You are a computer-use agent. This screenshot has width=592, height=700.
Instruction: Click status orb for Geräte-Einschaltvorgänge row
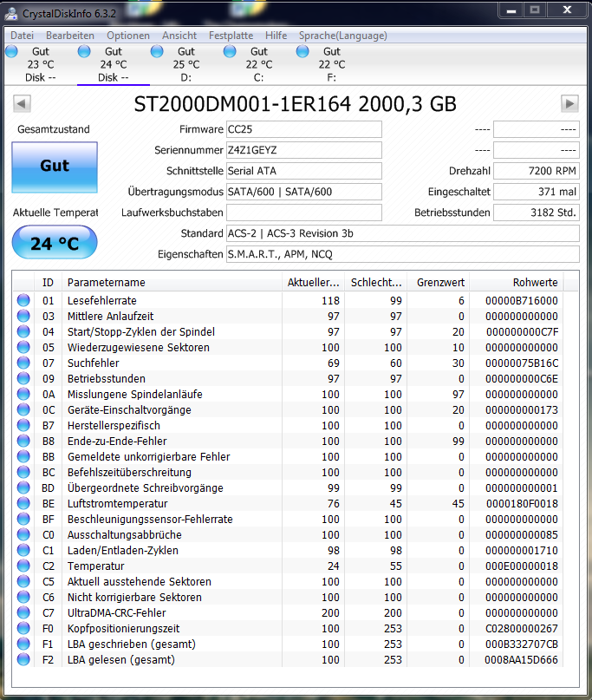23,409
